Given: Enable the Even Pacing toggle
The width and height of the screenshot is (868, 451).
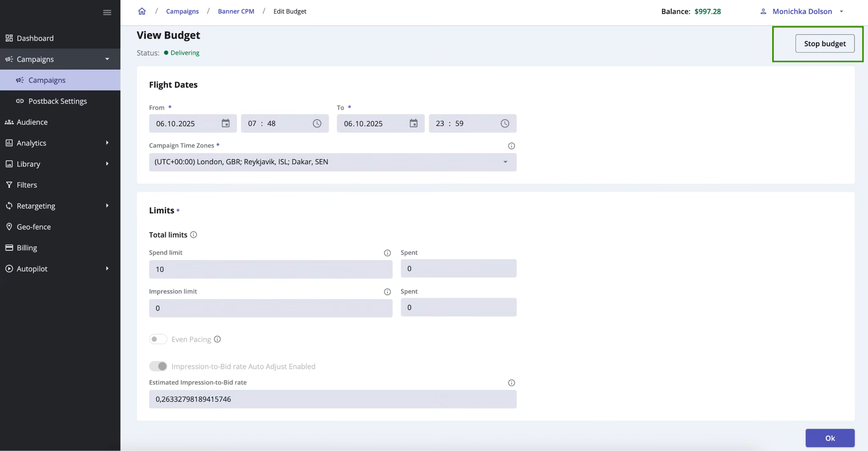Looking at the screenshot, I should (158, 339).
